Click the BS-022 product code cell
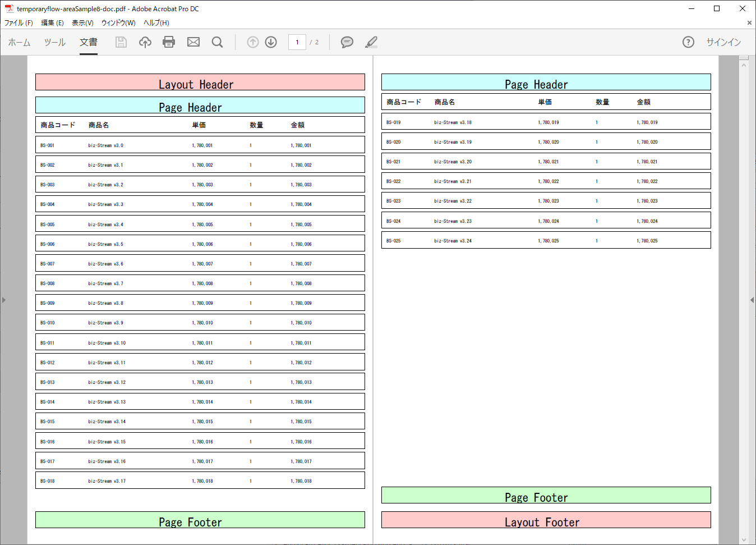The width and height of the screenshot is (756, 545). pyautogui.click(x=393, y=181)
